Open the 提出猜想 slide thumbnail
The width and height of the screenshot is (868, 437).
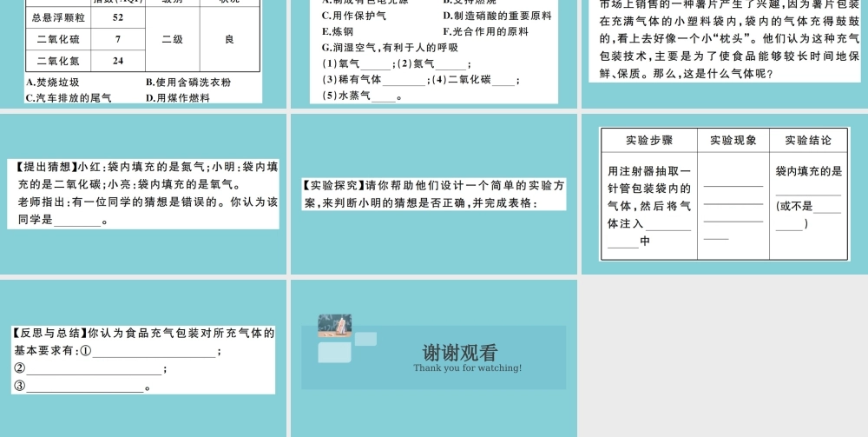143,194
